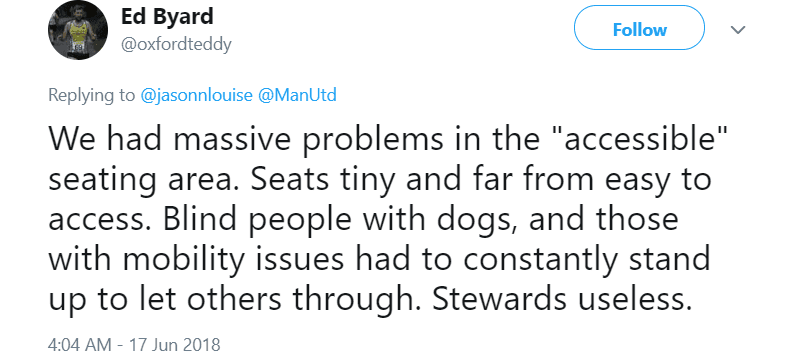Image resolution: width=795 pixels, height=363 pixels.
Task: Click the Follow button
Action: point(639,28)
